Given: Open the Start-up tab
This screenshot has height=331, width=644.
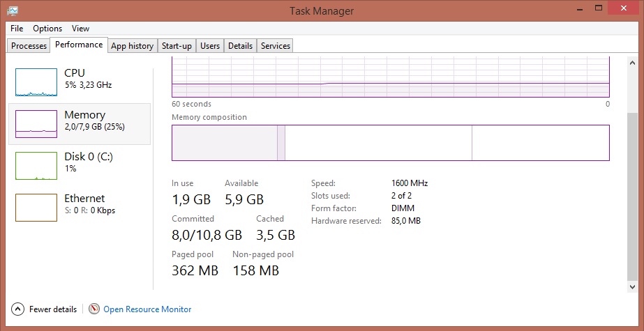Looking at the screenshot, I should 177,46.
